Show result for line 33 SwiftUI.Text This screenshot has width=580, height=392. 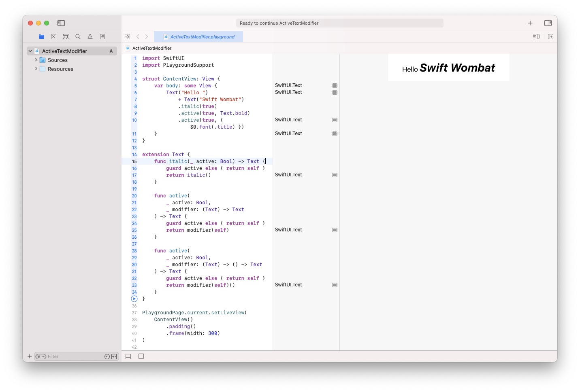(335, 285)
